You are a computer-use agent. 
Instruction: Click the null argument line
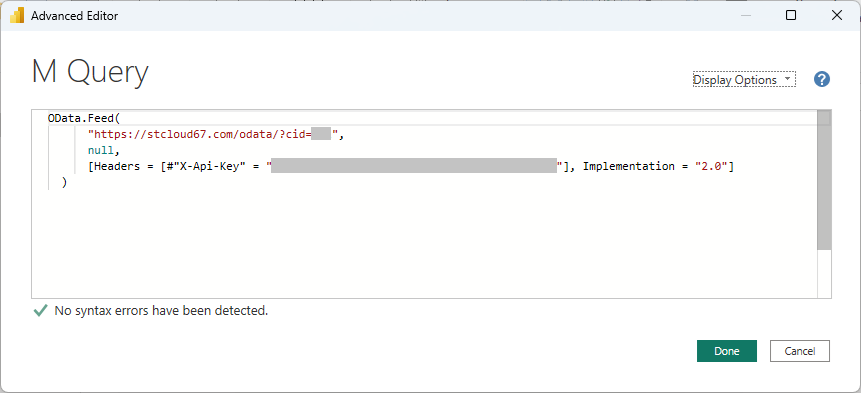point(103,150)
